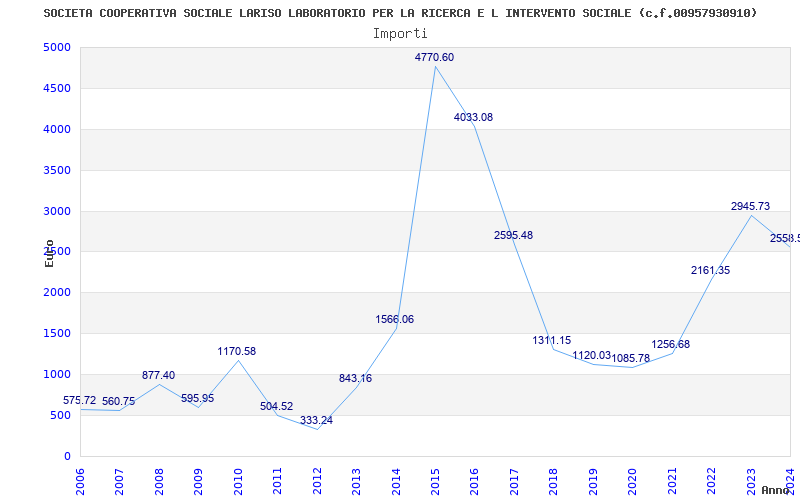Click the 4000 y-axis tick label
This screenshot has height=500, width=800.
click(x=57, y=129)
